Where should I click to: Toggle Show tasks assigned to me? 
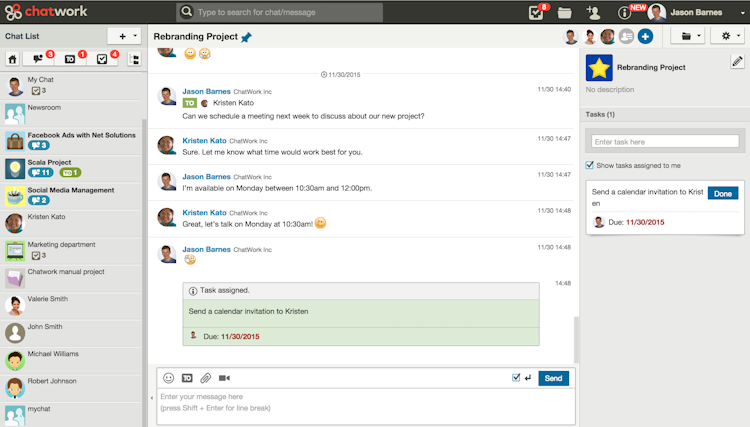[x=590, y=165]
